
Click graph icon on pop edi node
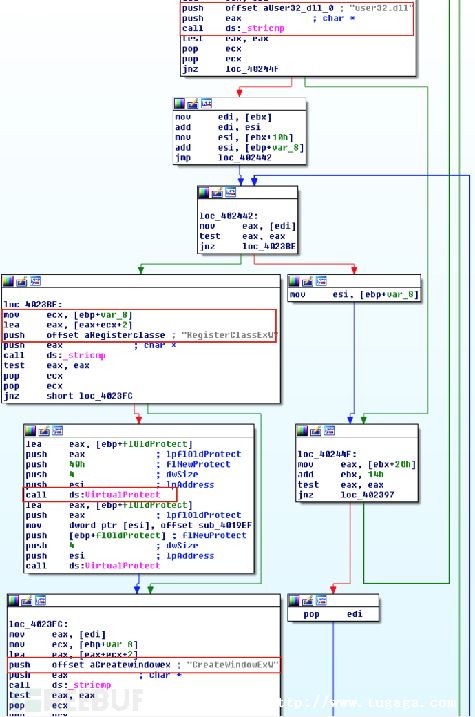click(321, 600)
